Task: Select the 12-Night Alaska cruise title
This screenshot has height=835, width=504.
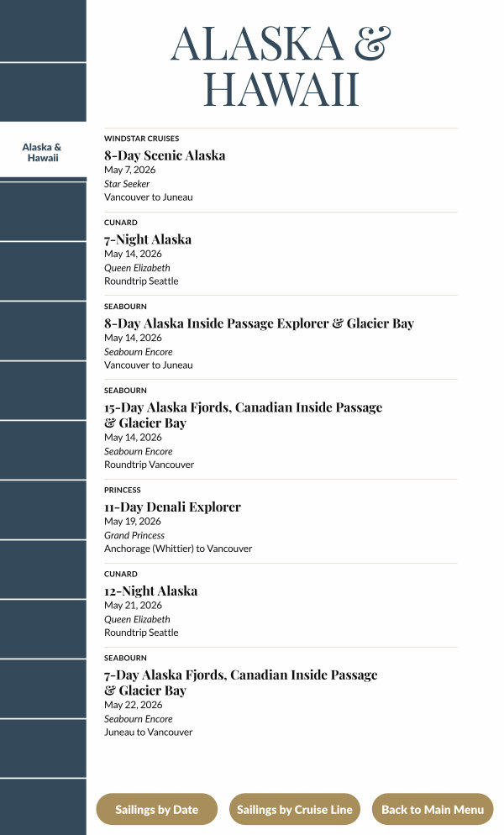Action: 151,591
